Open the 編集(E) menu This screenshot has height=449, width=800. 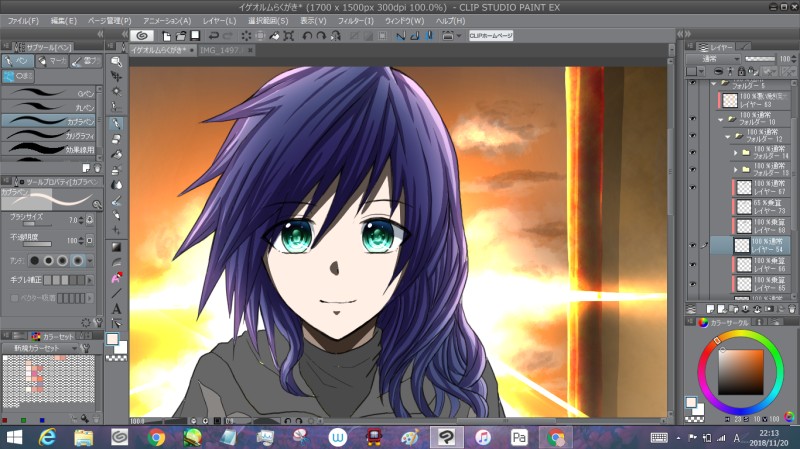point(64,21)
